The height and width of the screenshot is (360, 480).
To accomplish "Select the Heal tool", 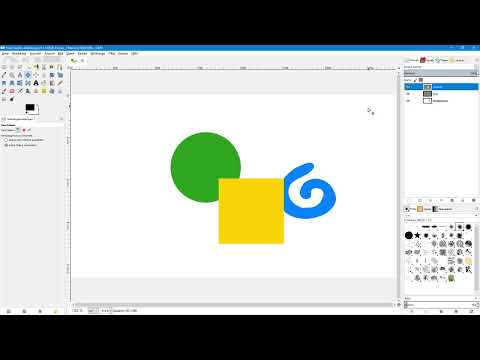I will point(44,91).
